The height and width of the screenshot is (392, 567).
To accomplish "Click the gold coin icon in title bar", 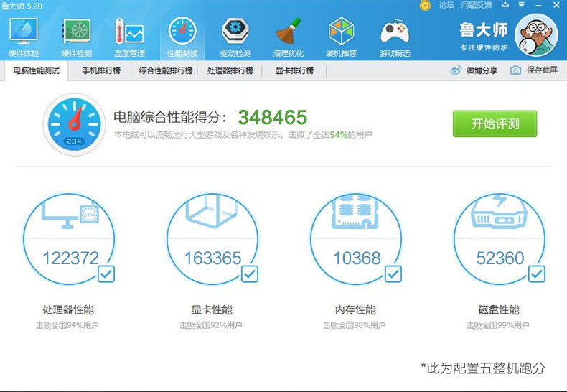I will tap(425, 5).
